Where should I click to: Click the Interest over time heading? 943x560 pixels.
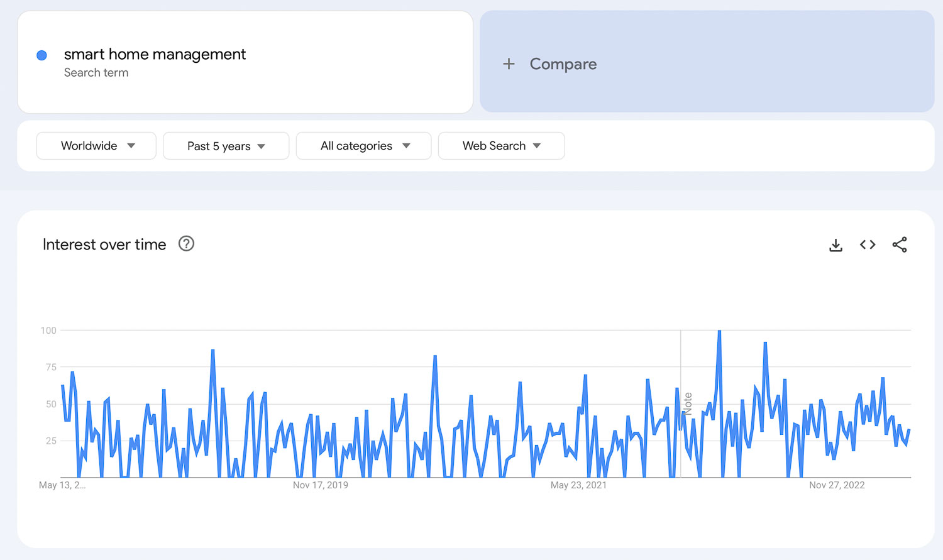click(x=104, y=244)
